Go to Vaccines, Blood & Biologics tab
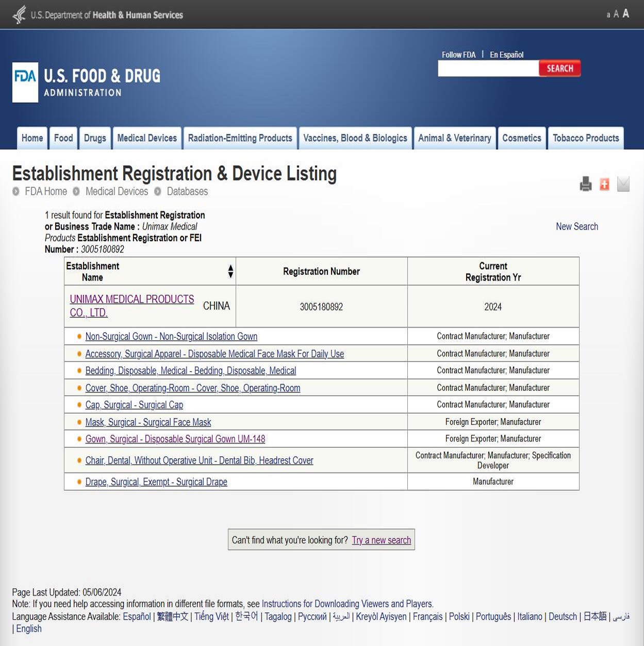644x646 pixels. pos(355,138)
